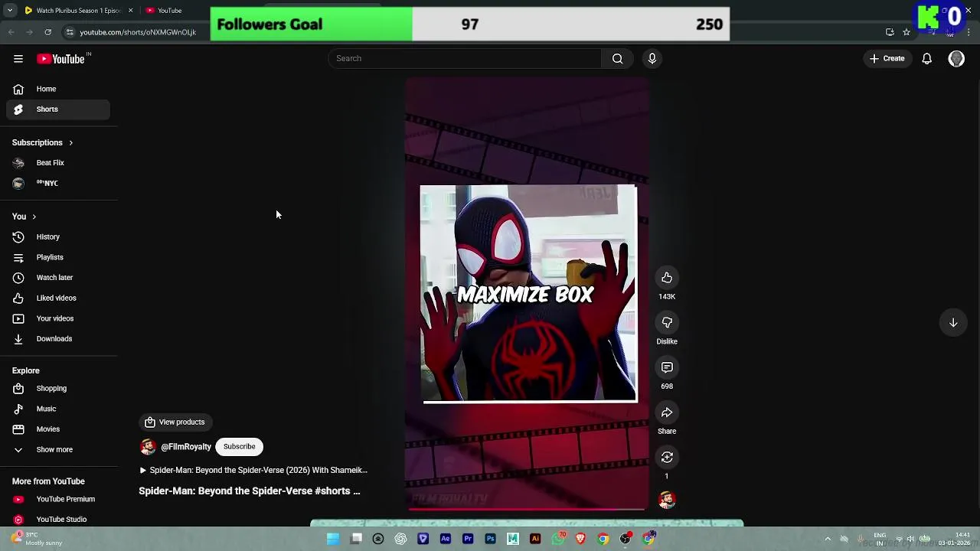This screenshot has height=551, width=980.
Task: Close the Watch Pluribus tab
Action: pyautogui.click(x=130, y=11)
